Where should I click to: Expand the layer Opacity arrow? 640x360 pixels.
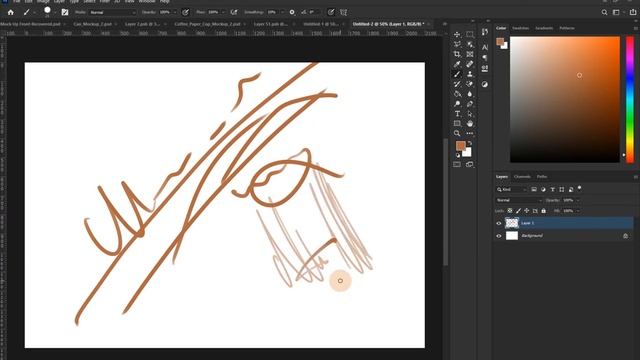click(577, 200)
